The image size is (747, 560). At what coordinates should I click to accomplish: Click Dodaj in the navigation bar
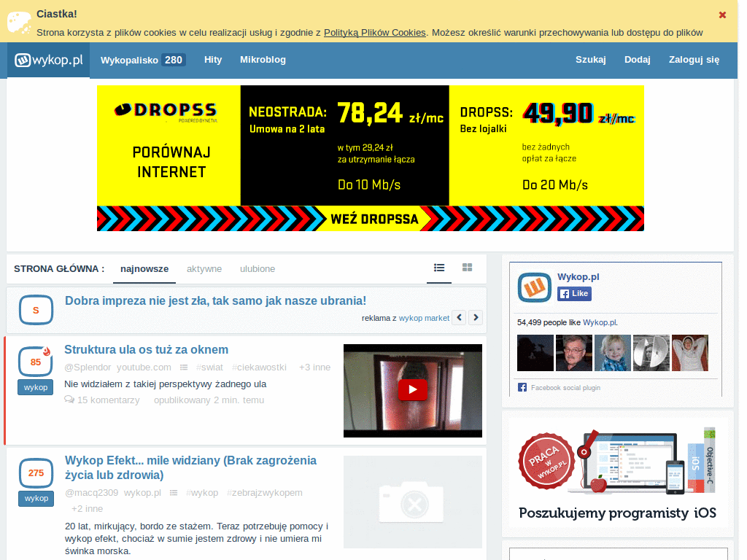637,60
